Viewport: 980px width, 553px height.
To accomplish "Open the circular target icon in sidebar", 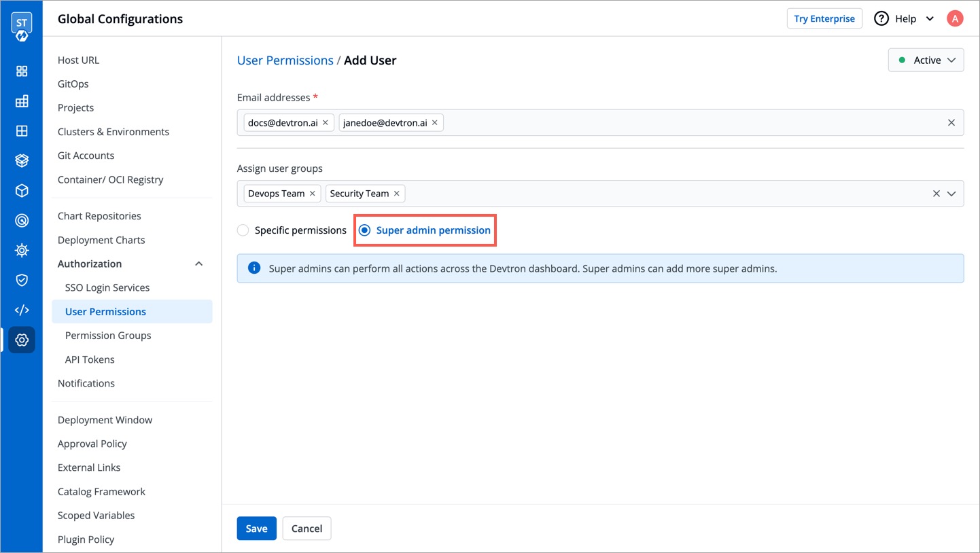I will (x=22, y=221).
